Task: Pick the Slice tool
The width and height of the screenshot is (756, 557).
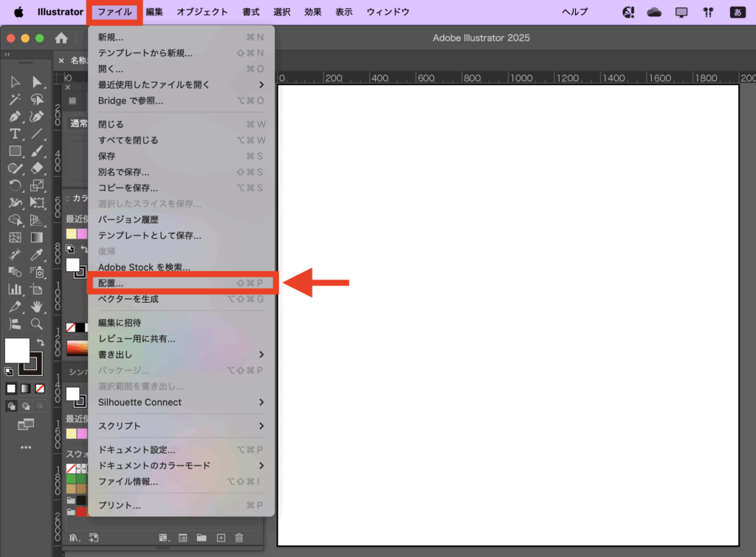Action: pyautogui.click(x=15, y=307)
